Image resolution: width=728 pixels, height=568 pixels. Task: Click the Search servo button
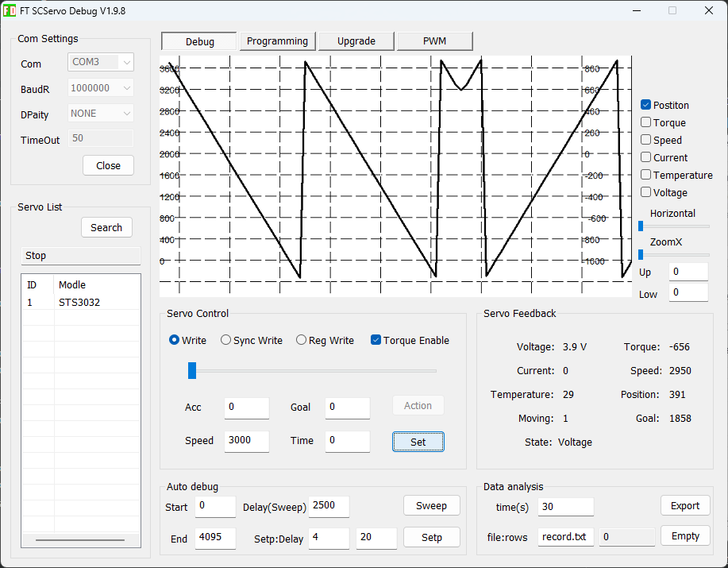[106, 227]
